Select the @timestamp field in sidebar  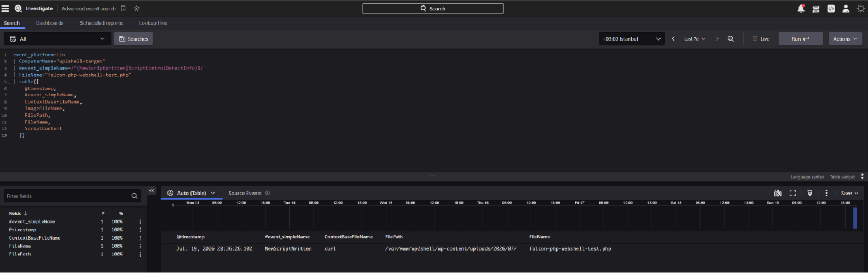[22, 230]
